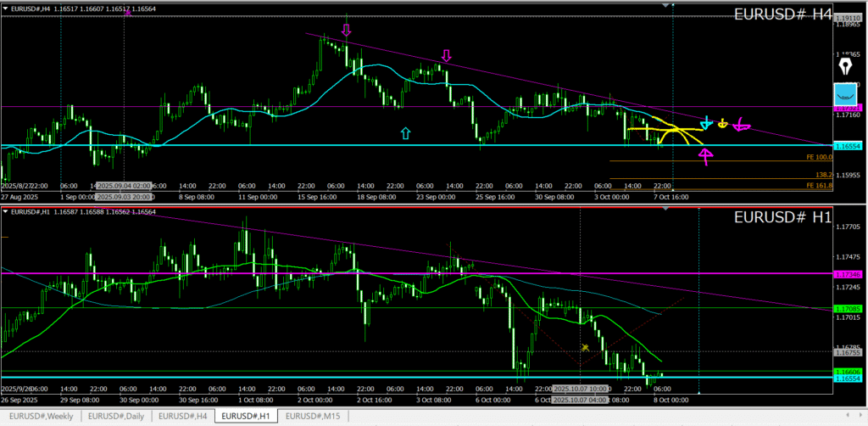This screenshot has width=868, height=426.
Task: Select the magenta down arrow near 23 Sep
Action: tap(446, 57)
